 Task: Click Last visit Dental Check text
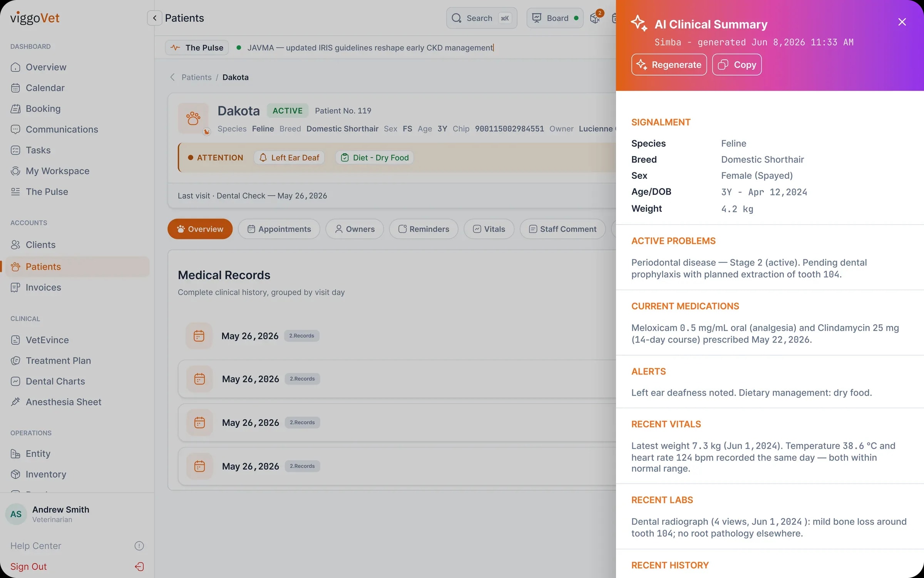pyautogui.click(x=253, y=196)
